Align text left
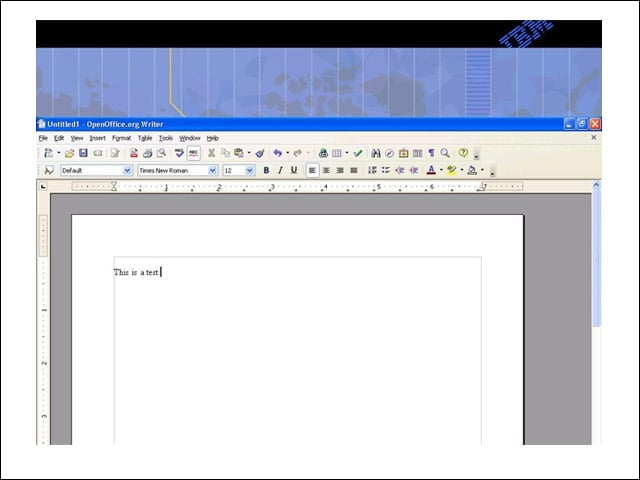 pos(312,171)
